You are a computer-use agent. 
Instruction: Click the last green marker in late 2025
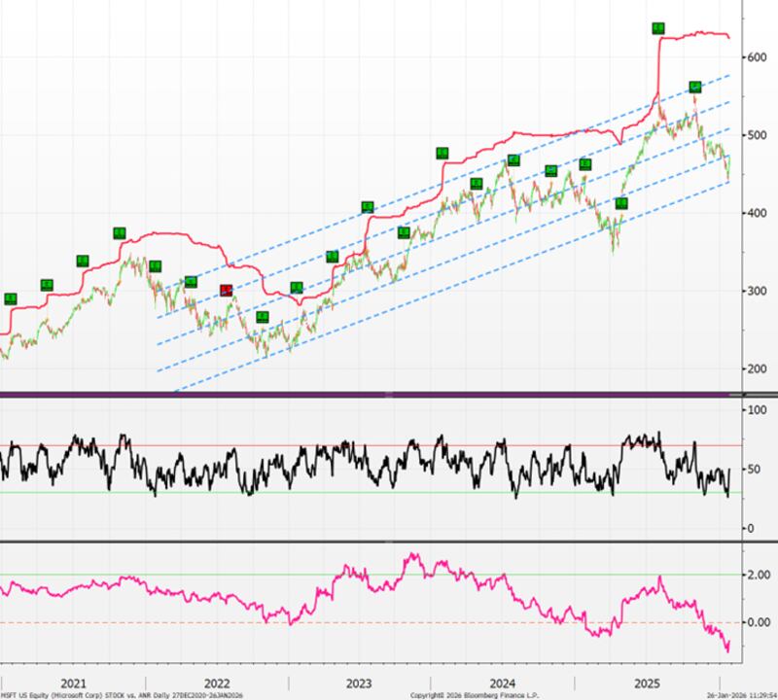coord(695,87)
